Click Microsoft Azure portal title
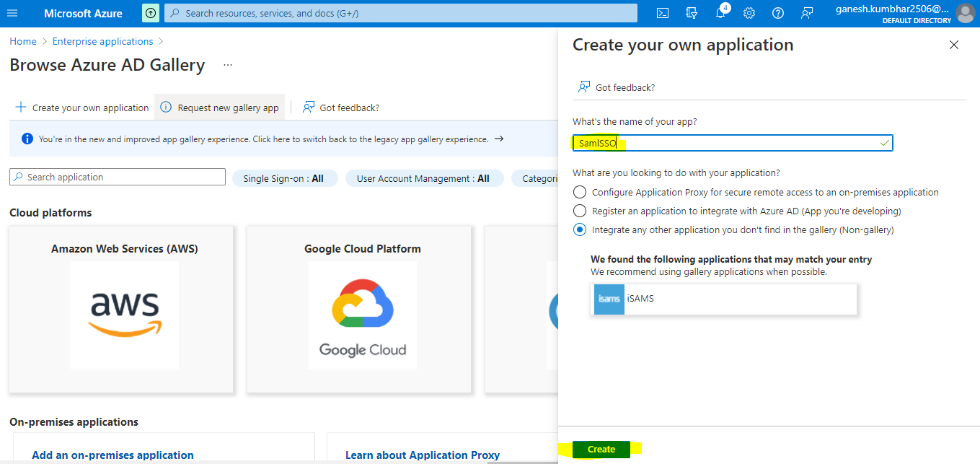This screenshot has width=980, height=464. tap(83, 13)
